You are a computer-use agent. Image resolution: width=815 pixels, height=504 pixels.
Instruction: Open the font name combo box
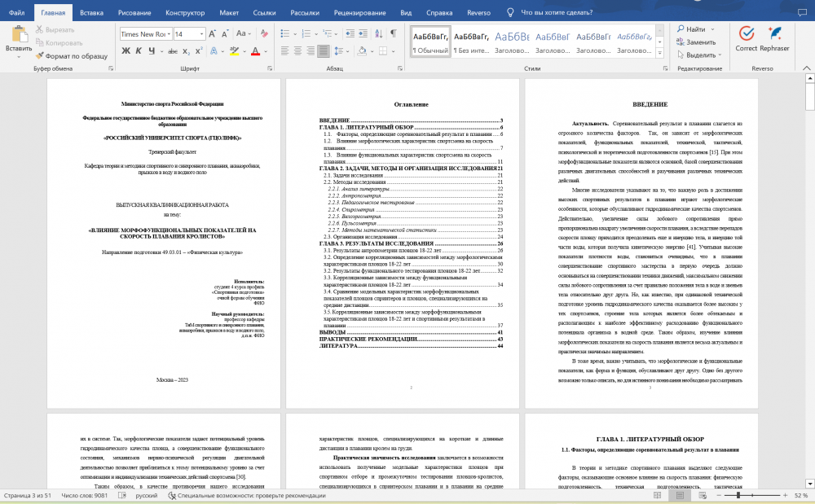coord(146,33)
